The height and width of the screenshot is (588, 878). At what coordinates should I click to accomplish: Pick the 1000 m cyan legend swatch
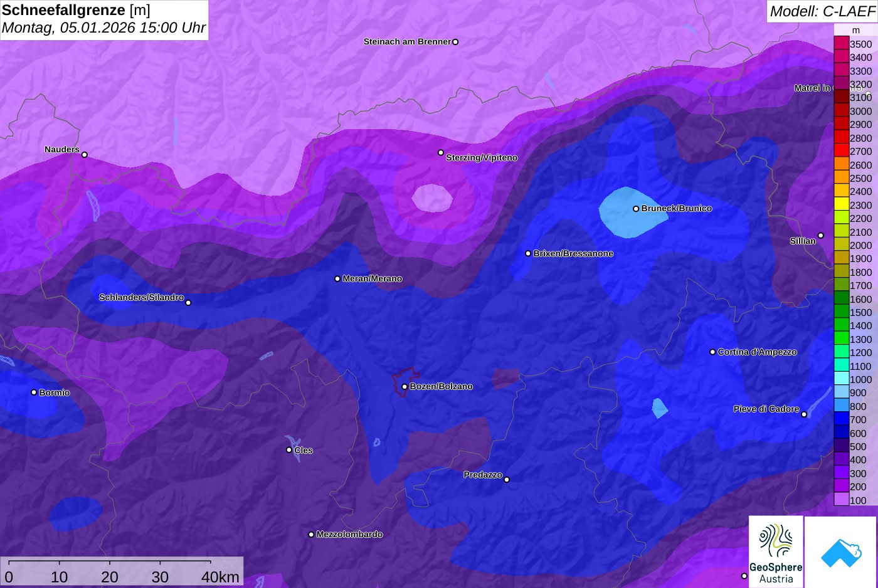841,379
